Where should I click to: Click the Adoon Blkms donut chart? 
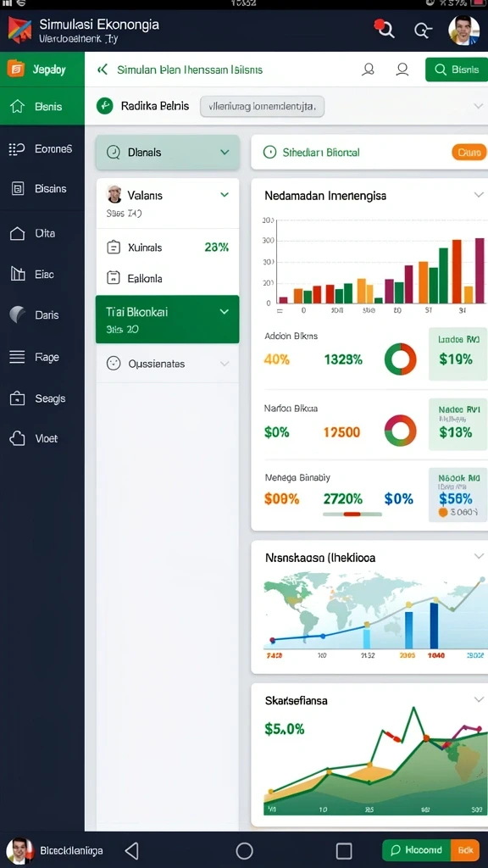tap(400, 359)
